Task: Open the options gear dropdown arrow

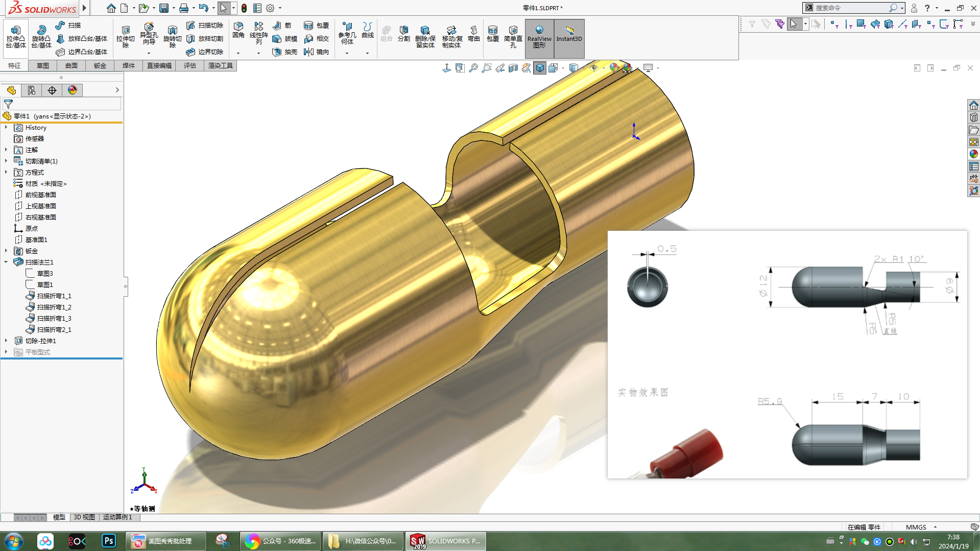Action: [280, 8]
